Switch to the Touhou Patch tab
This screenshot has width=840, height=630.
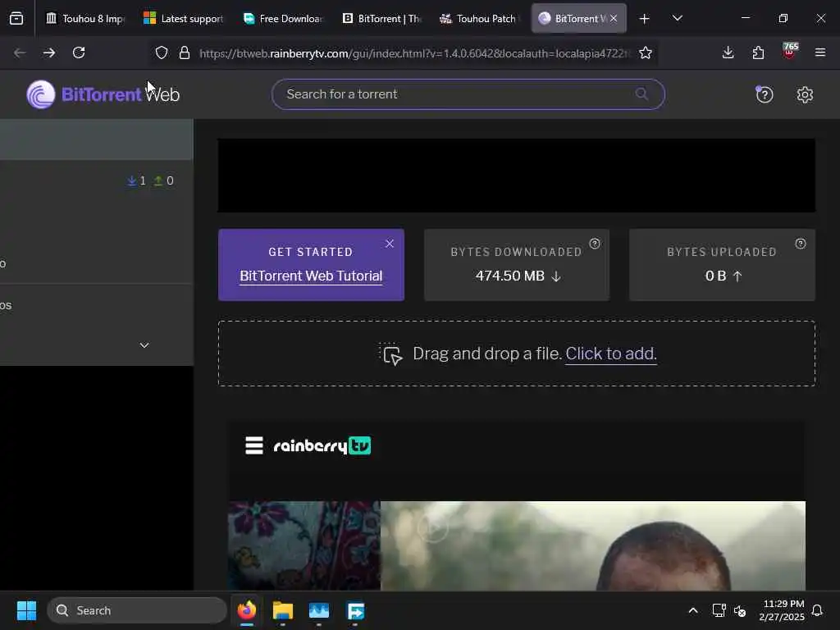pyautogui.click(x=480, y=19)
